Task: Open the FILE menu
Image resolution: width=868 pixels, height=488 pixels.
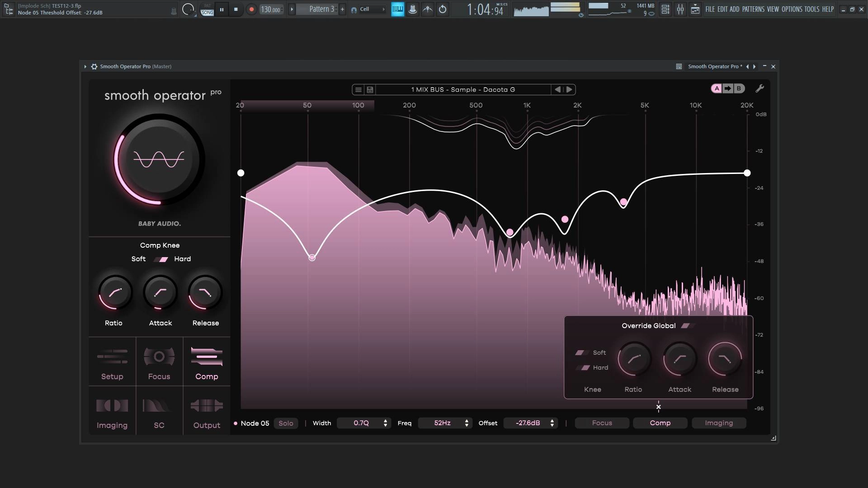Action: point(710,9)
